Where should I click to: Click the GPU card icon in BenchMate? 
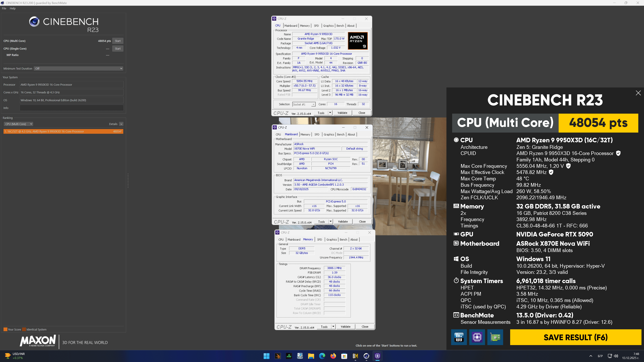(x=495, y=337)
